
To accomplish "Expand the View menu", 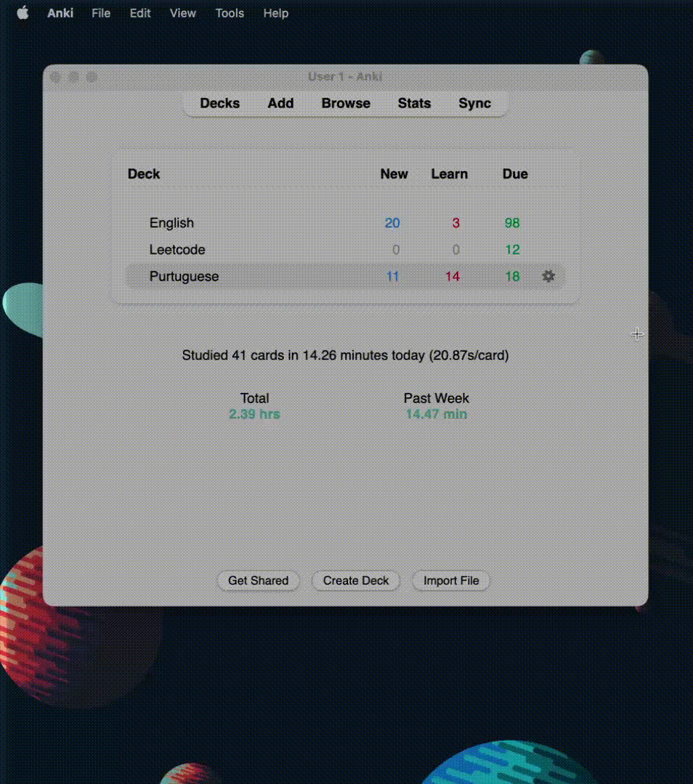I will pyautogui.click(x=183, y=13).
